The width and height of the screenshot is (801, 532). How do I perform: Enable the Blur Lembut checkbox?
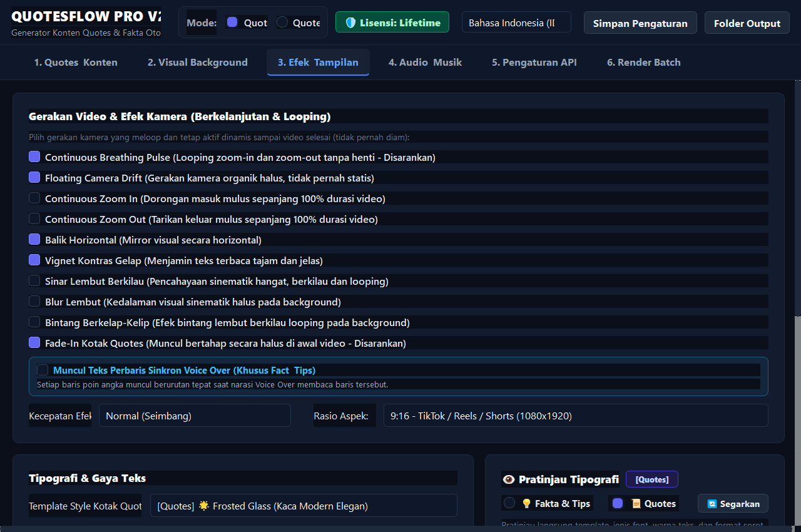coord(34,302)
